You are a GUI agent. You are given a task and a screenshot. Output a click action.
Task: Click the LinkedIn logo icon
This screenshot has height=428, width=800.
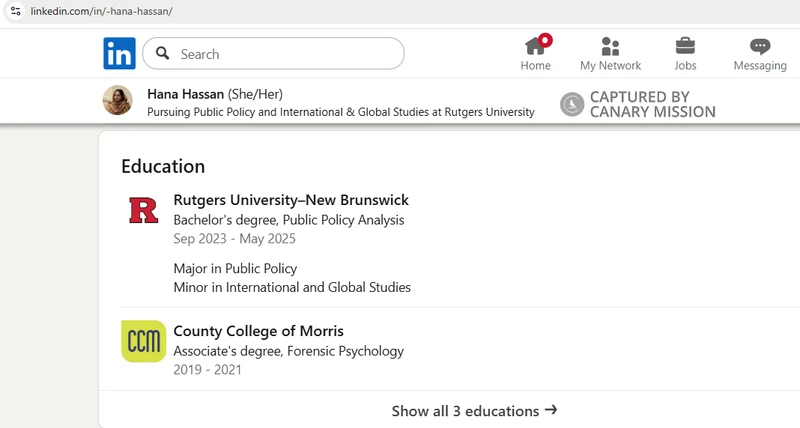(x=119, y=53)
